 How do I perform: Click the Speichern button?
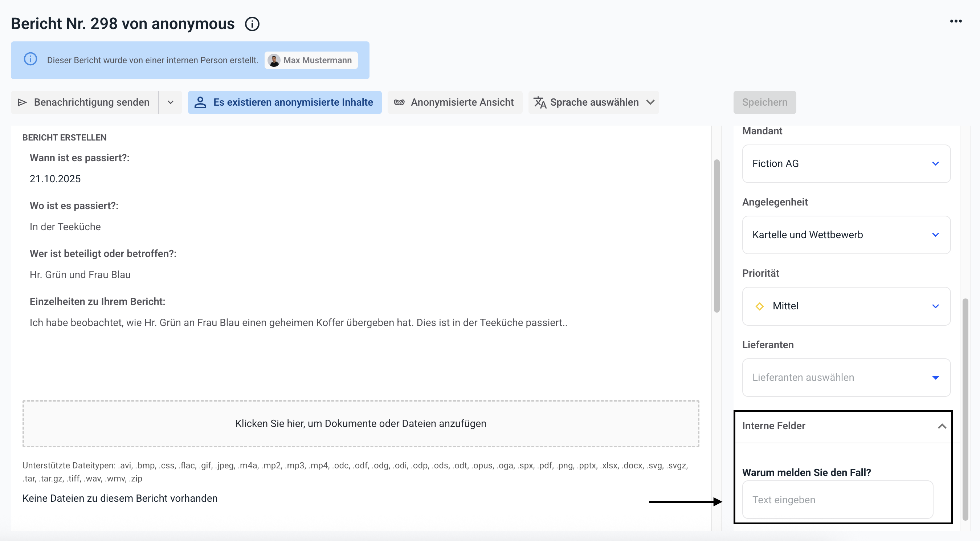pos(764,102)
